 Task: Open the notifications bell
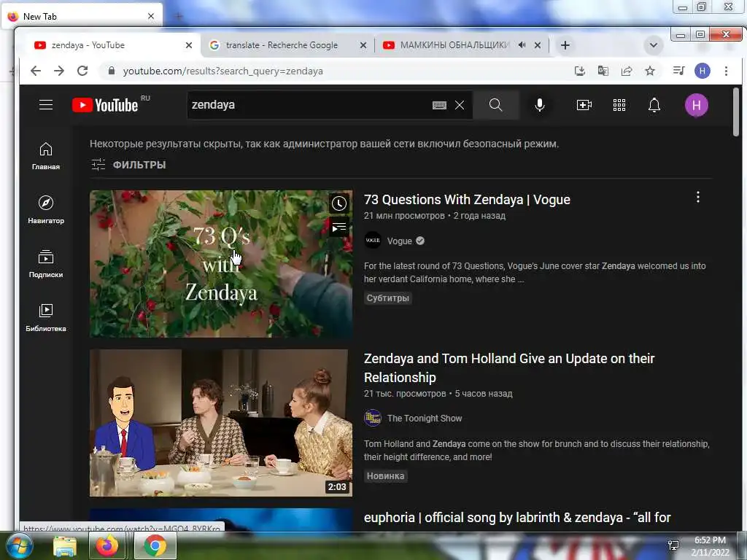click(654, 105)
